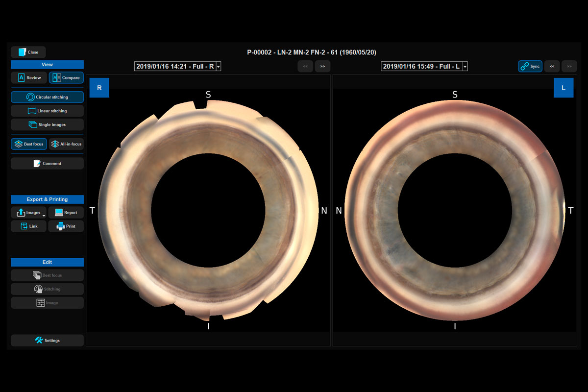
Task: Enable All-in-focus display
Action: coord(66,144)
